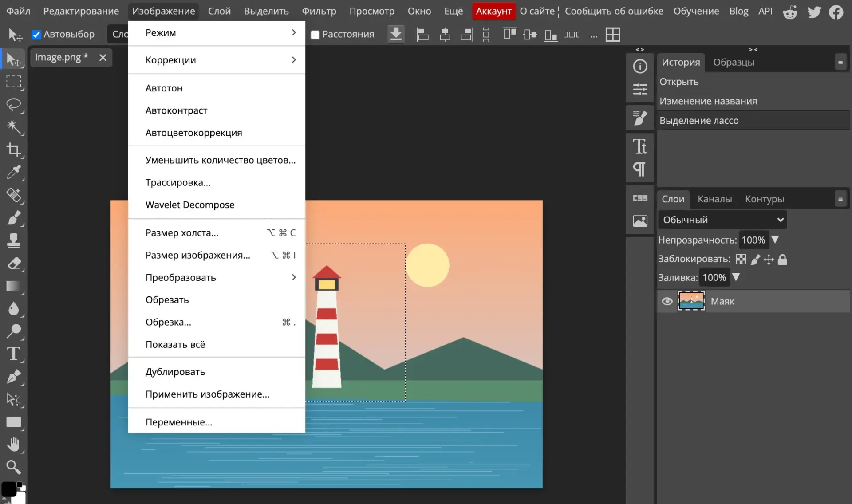Select the Rectangular Marquee tool

[x=13, y=82]
